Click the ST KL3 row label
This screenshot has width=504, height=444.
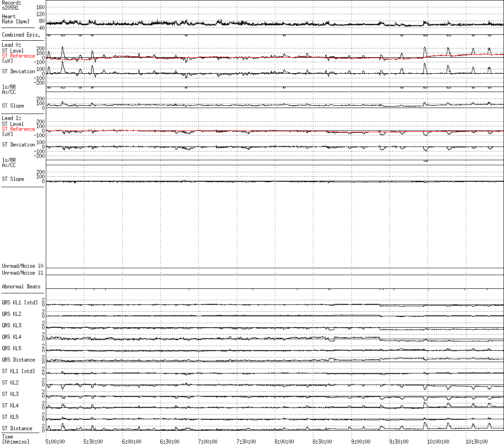[10, 394]
